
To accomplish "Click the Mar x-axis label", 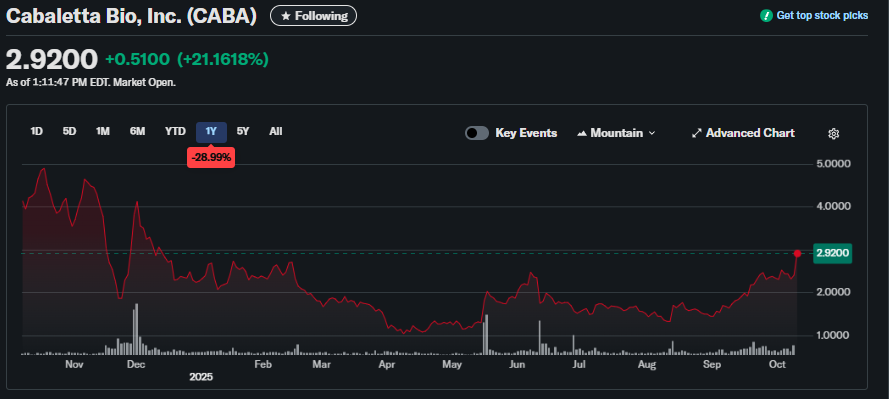I will [x=321, y=365].
